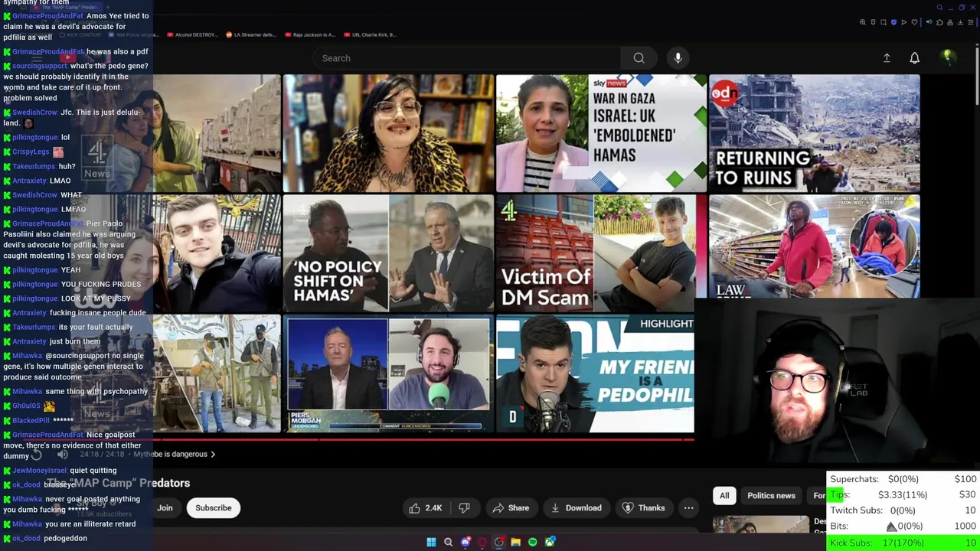The width and height of the screenshot is (980, 551).
Task: Open the Law & Crime supermarket thumbnail
Action: point(814,246)
